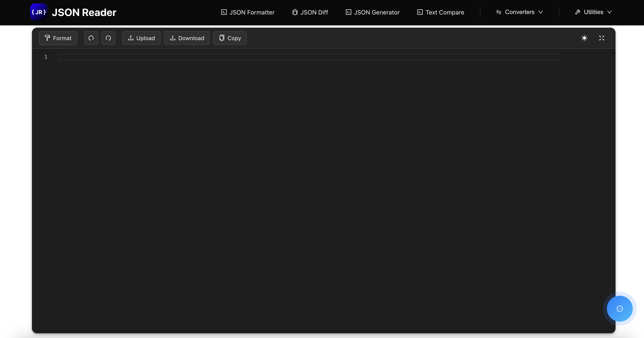The width and height of the screenshot is (644, 338).
Task: Go to JSON Generator tool
Action: (373, 12)
